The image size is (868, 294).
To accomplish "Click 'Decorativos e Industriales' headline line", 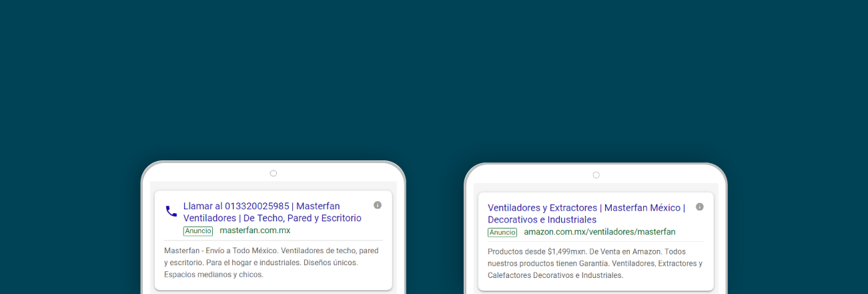I will [x=542, y=220].
